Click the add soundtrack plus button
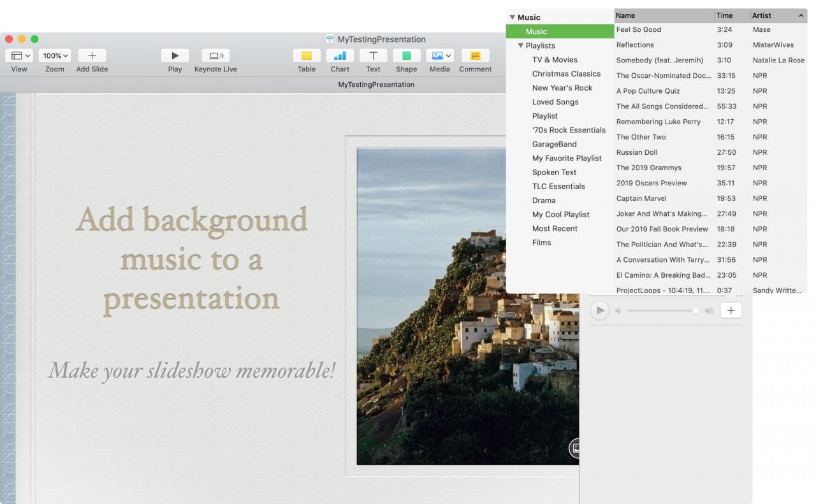 pos(731,310)
